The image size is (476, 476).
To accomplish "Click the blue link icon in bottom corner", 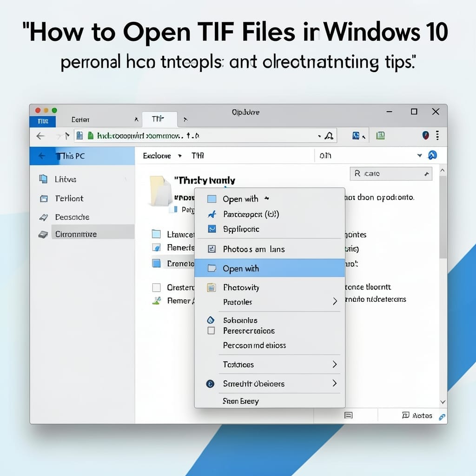I will pyautogui.click(x=442, y=417).
